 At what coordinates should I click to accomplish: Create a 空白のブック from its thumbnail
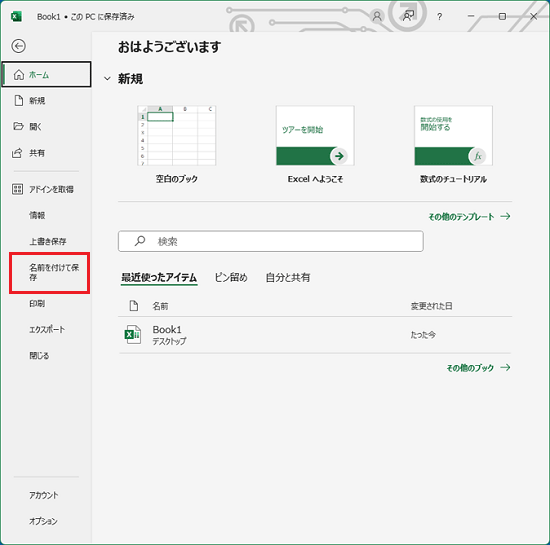click(x=176, y=136)
